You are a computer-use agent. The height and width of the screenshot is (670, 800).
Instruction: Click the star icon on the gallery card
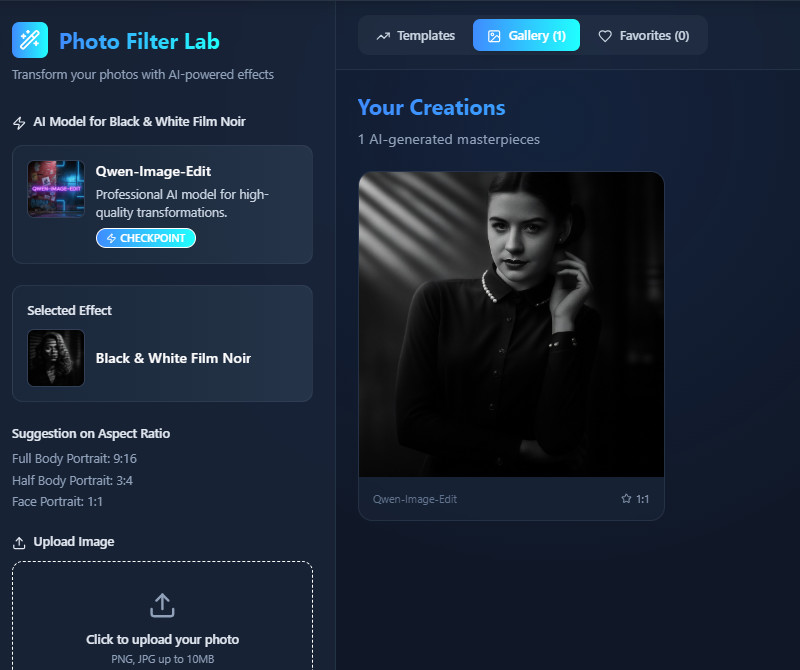click(626, 498)
